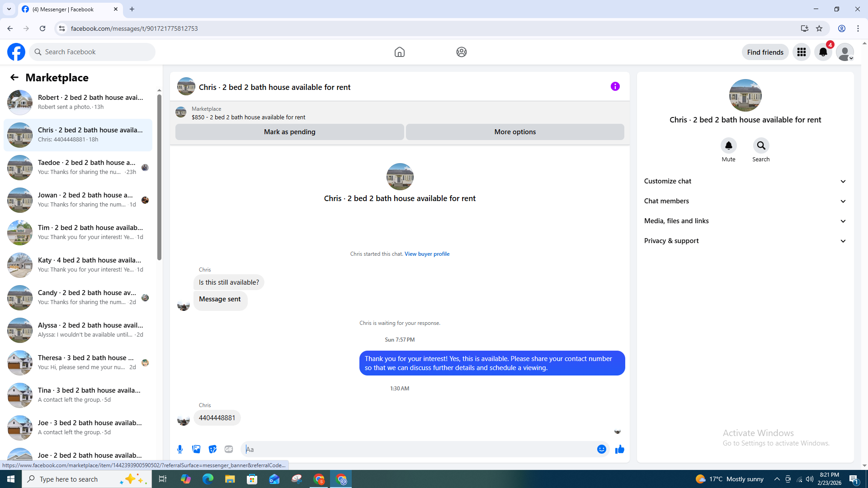
Task: Send a thumbs-up like
Action: [x=619, y=449]
